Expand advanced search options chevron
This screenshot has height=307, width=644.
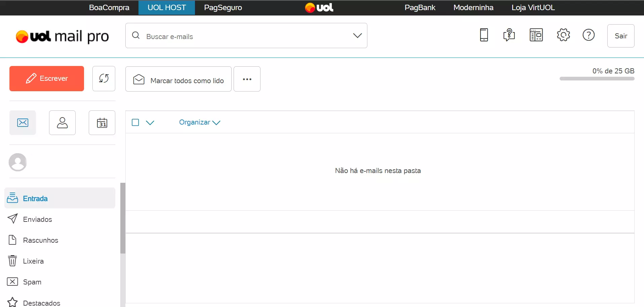tap(357, 35)
